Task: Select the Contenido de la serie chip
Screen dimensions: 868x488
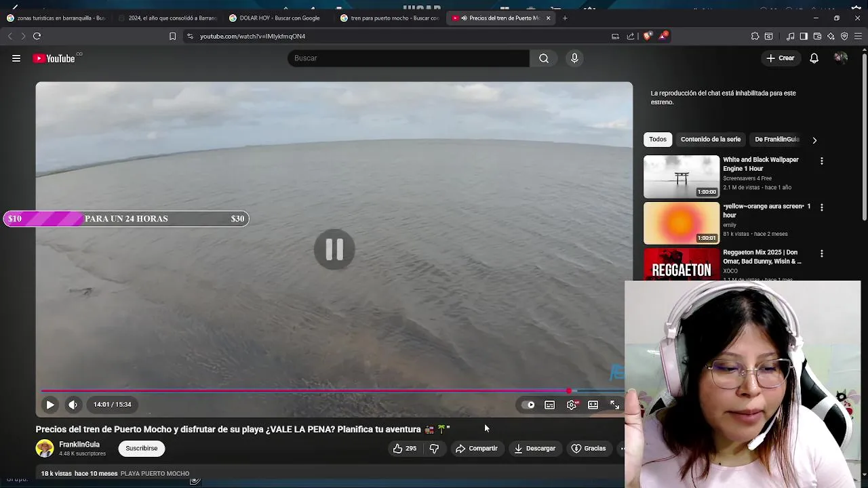Action: tap(711, 140)
